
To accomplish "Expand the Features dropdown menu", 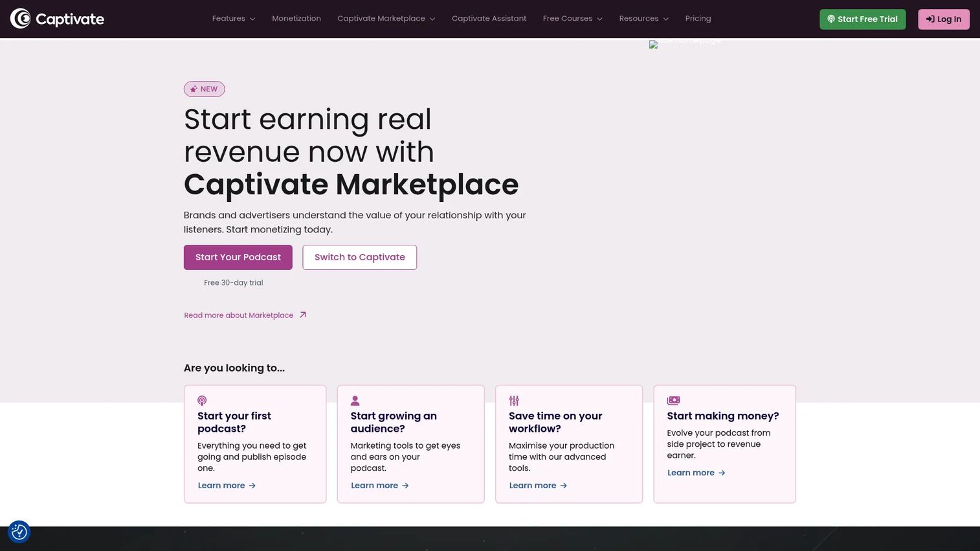I will point(233,19).
